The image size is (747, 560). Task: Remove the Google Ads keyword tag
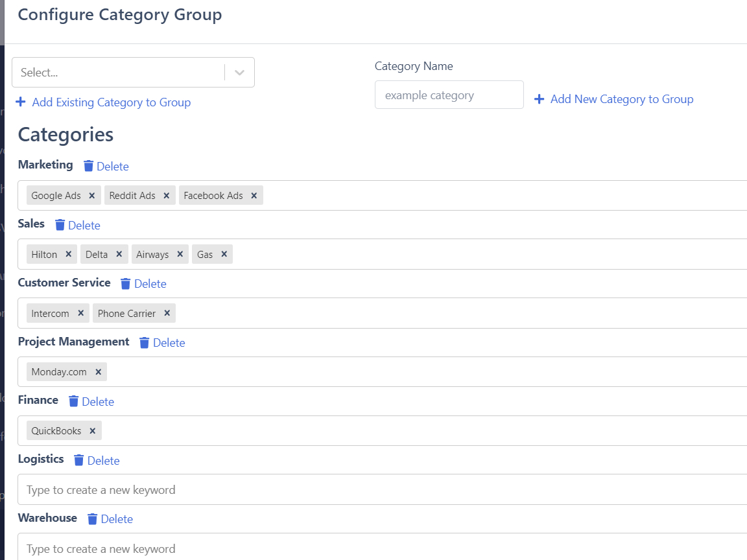(91, 196)
